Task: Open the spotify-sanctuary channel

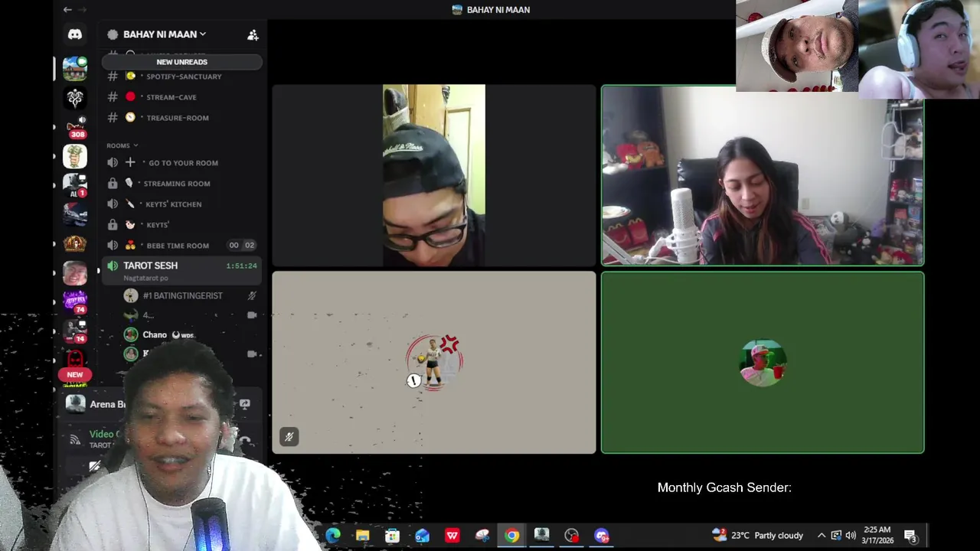Action: click(183, 77)
